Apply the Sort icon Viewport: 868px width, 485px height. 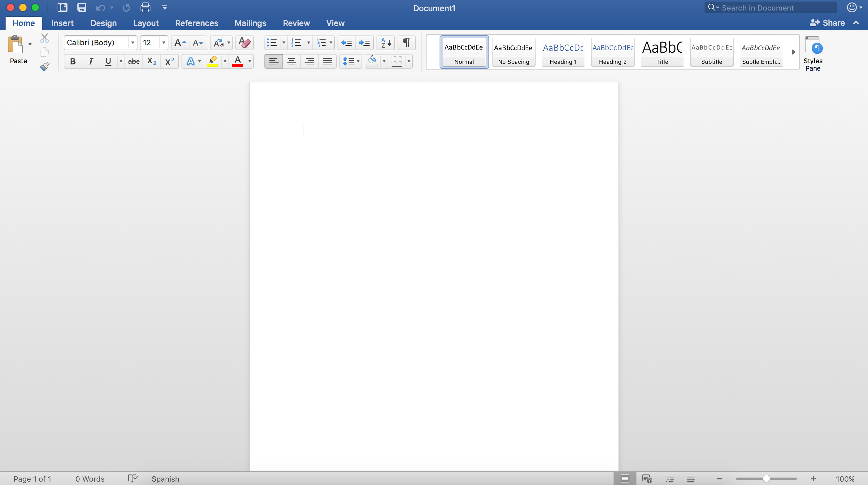pos(385,42)
